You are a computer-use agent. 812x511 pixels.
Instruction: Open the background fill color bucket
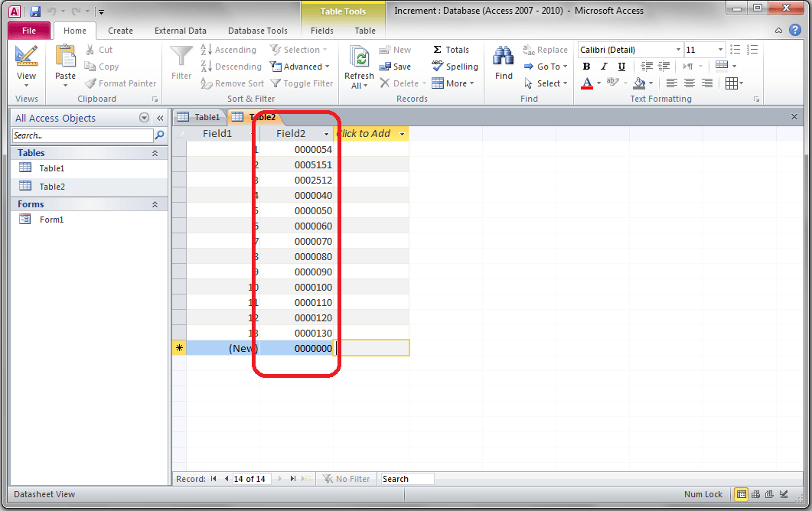pos(640,83)
